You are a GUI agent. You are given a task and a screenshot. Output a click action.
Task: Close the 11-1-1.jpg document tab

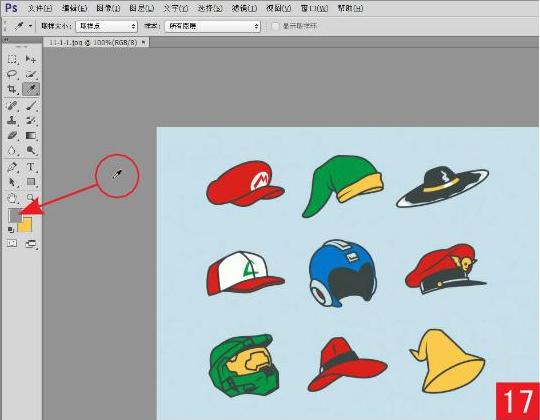[144, 43]
